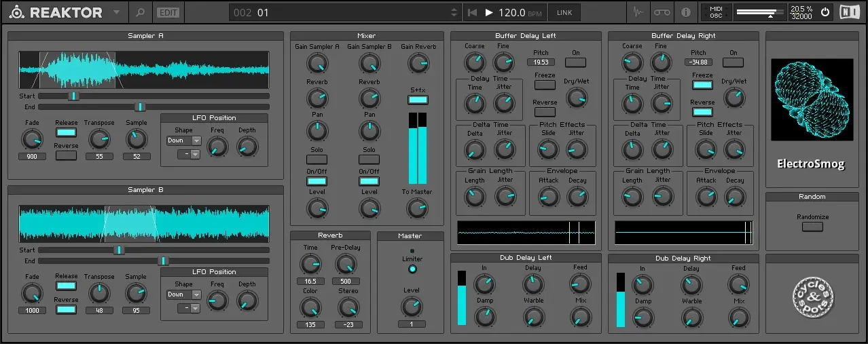868x344 pixels.
Task: Click the waveform sample map icon
Action: (x=638, y=12)
